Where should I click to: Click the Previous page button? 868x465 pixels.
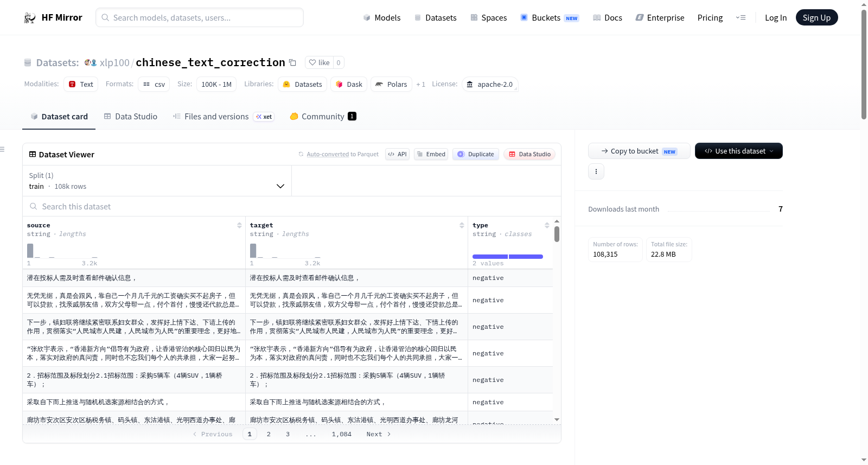(x=213, y=434)
